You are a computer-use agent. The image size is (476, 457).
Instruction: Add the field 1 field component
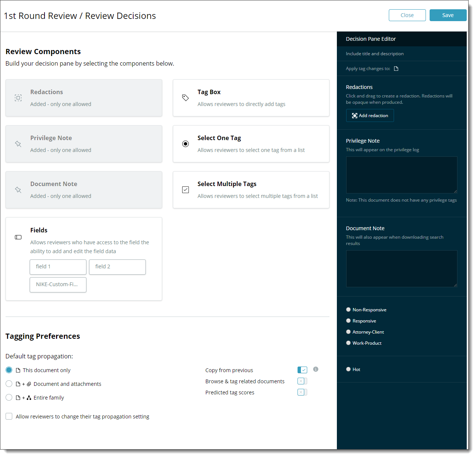[58, 267]
